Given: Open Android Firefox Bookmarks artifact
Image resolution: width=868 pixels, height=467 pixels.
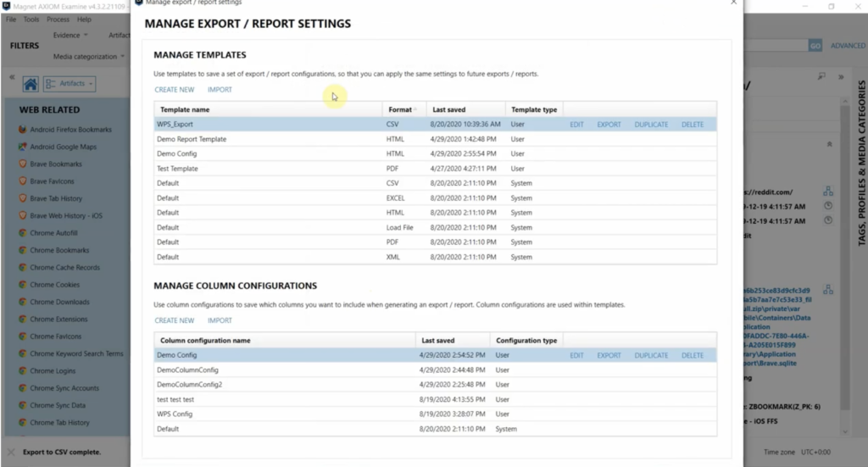Looking at the screenshot, I should 70,130.
